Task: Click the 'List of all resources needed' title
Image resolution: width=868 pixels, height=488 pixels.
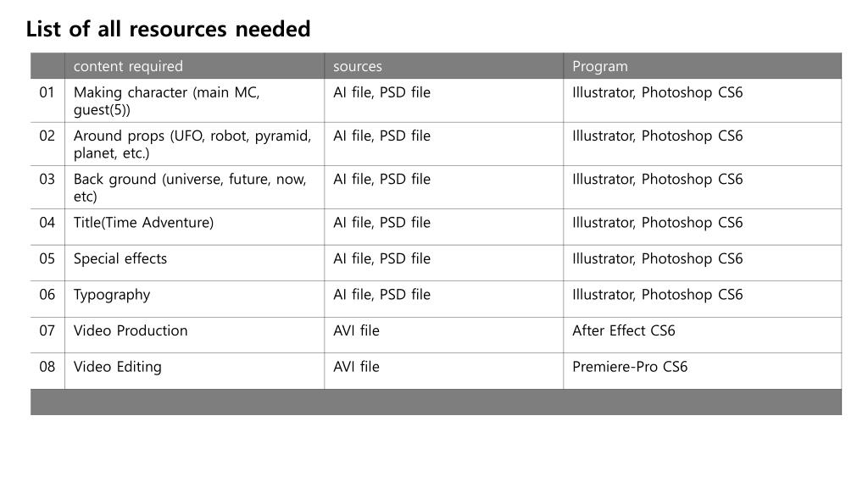Action: click(169, 29)
